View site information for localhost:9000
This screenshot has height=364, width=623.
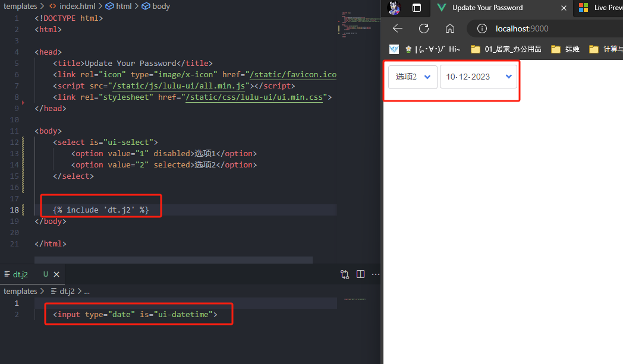coord(482,29)
